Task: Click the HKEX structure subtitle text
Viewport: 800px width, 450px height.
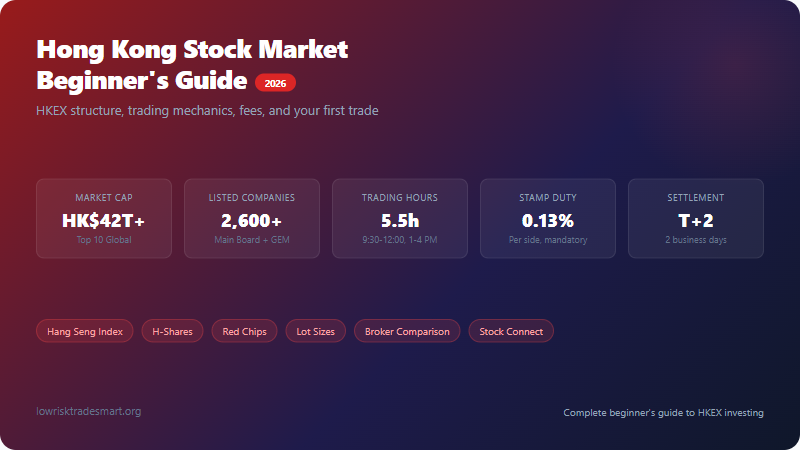Action: pos(207,110)
